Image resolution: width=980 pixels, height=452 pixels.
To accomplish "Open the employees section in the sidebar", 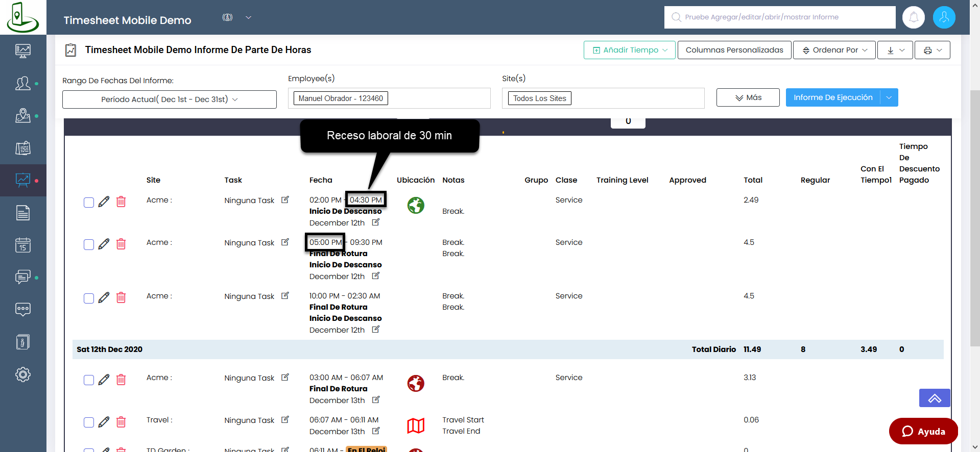I will pyautogui.click(x=23, y=83).
